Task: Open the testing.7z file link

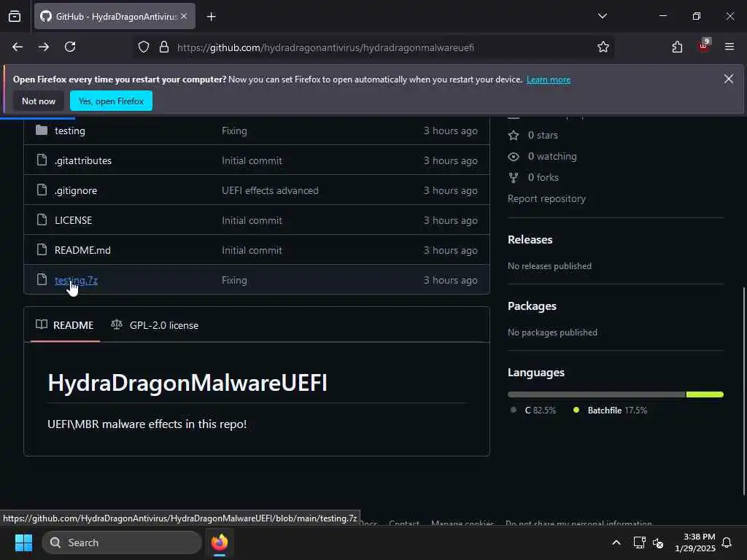Action: [x=76, y=280]
